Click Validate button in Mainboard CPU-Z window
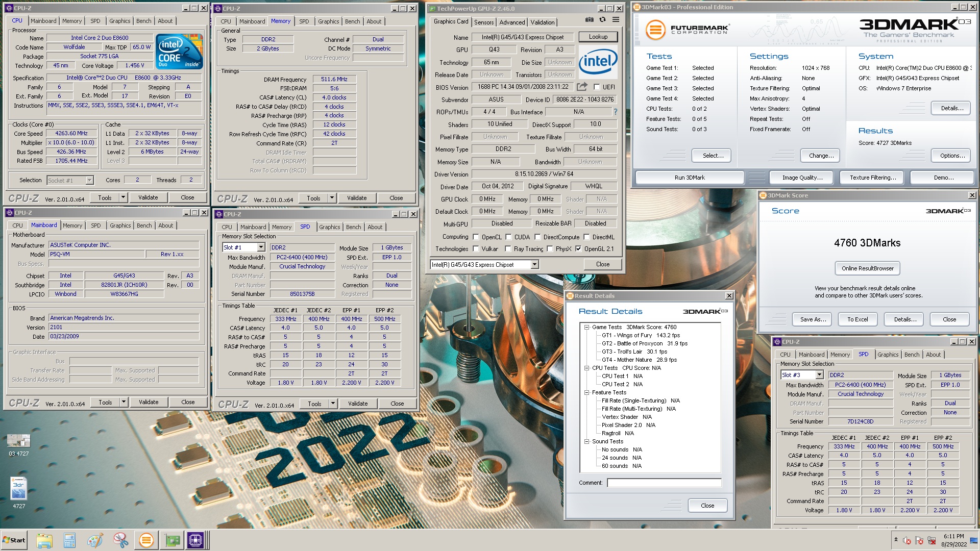This screenshot has height=551, width=980. (x=149, y=402)
